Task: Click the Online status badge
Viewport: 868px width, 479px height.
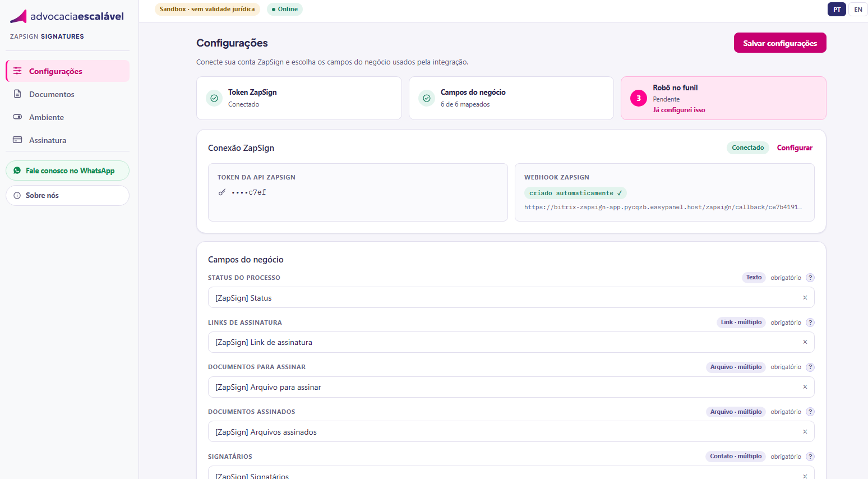Action: 285,9
